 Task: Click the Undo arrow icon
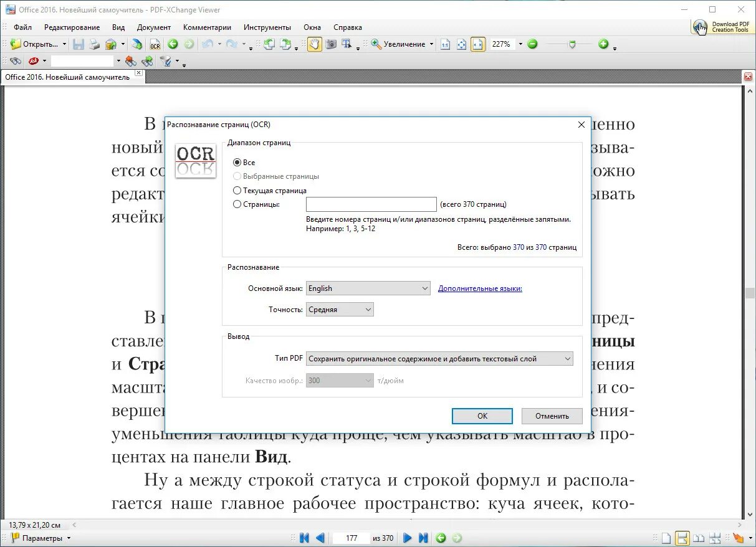208,44
